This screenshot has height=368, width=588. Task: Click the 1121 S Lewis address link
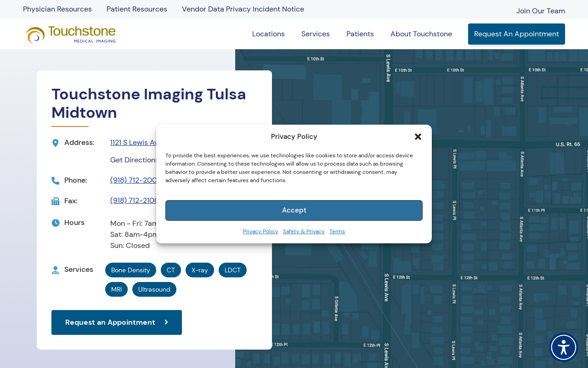coord(134,143)
